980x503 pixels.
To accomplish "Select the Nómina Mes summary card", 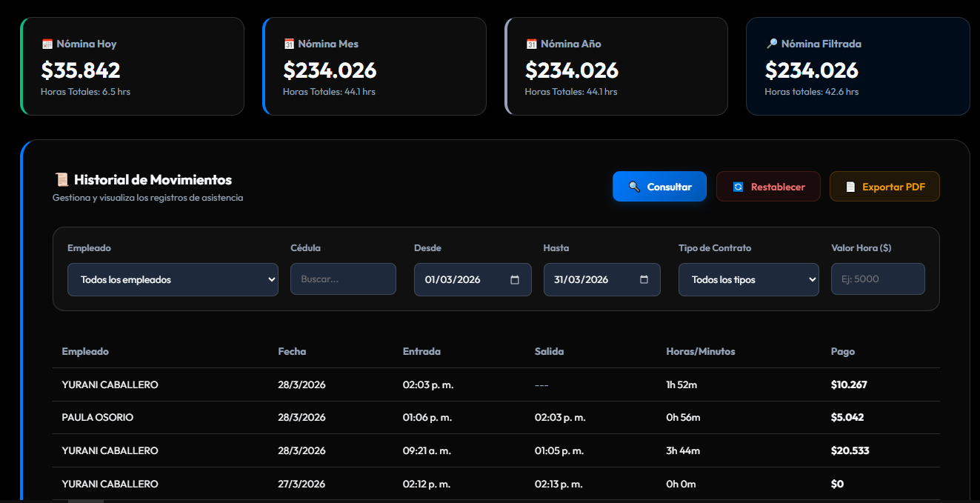I will tap(374, 67).
